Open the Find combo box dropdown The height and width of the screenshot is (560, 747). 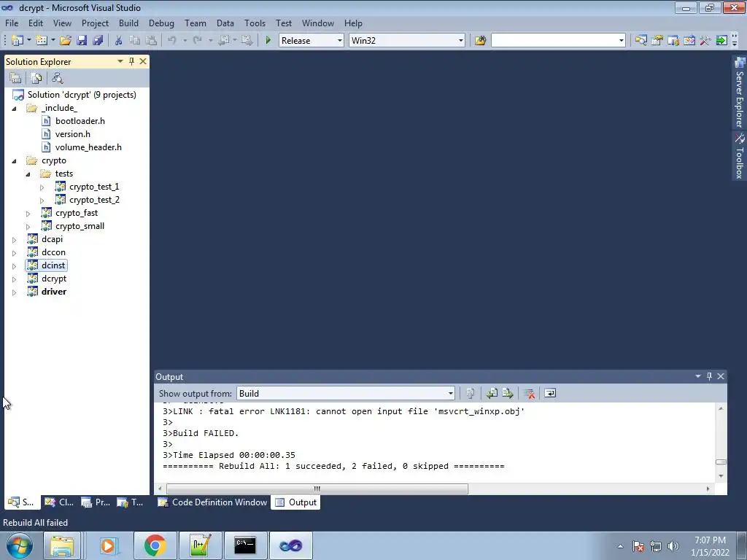[622, 41]
